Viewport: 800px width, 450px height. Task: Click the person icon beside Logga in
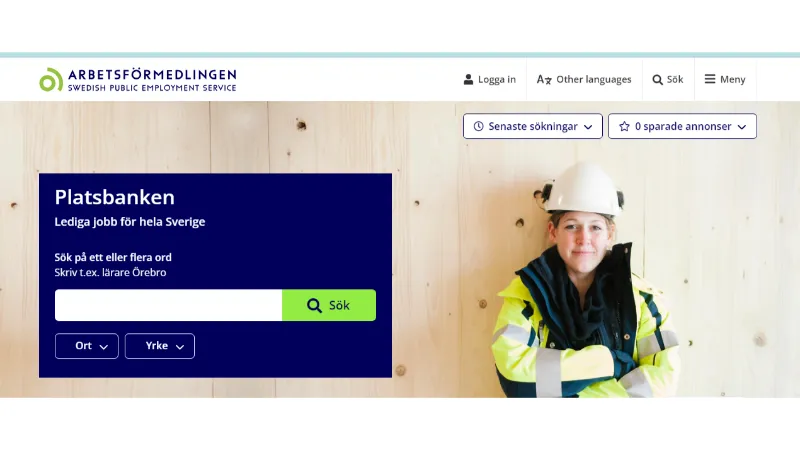click(468, 80)
